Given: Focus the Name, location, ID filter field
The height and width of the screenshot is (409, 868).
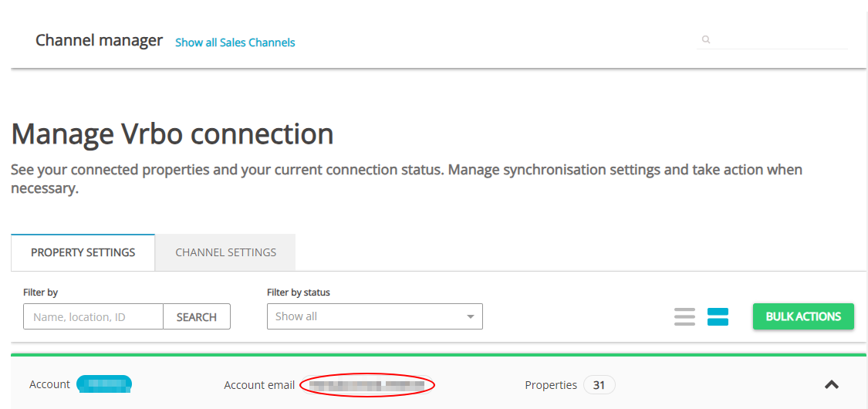Looking at the screenshot, I should tap(93, 316).
